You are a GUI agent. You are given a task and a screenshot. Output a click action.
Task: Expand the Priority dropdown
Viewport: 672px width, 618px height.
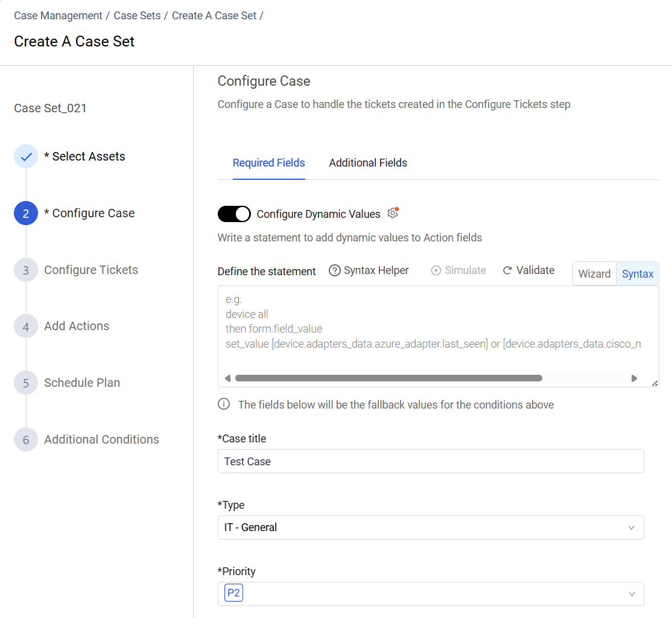pyautogui.click(x=431, y=593)
